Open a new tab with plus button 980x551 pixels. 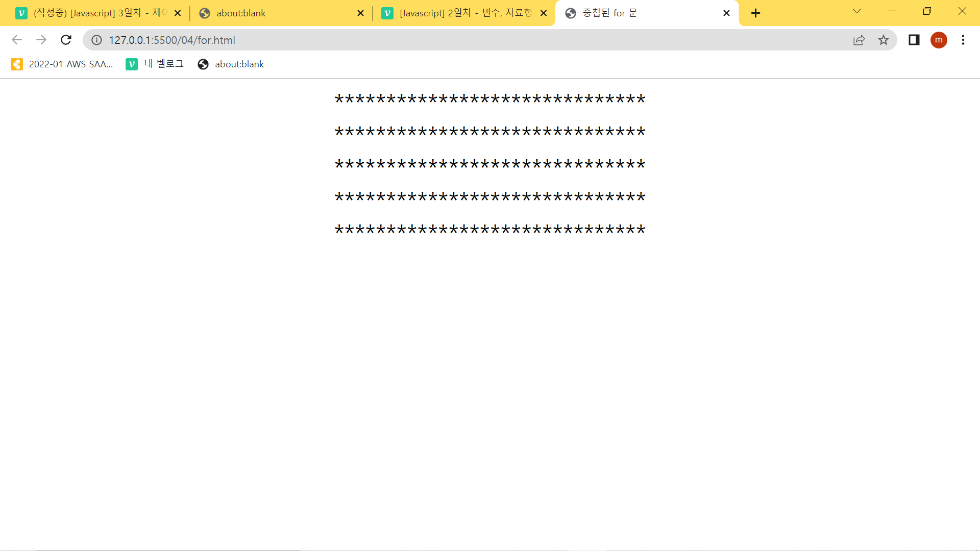coord(756,13)
